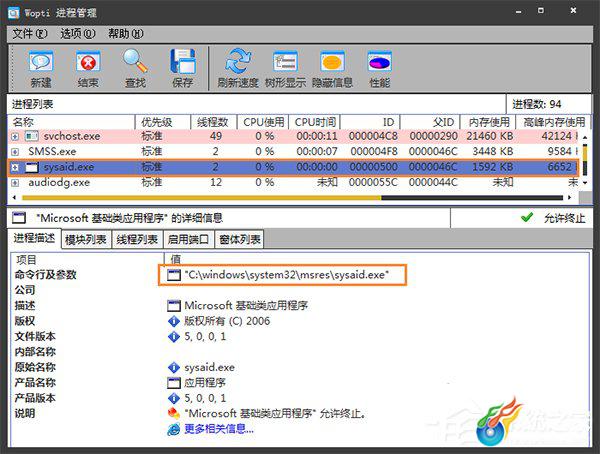600x454 pixels.
Task: Sort by the 父ID column header
Action: point(430,122)
